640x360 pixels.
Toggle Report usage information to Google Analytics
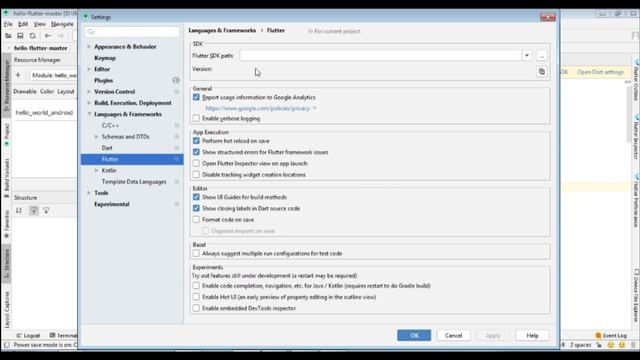pos(196,97)
